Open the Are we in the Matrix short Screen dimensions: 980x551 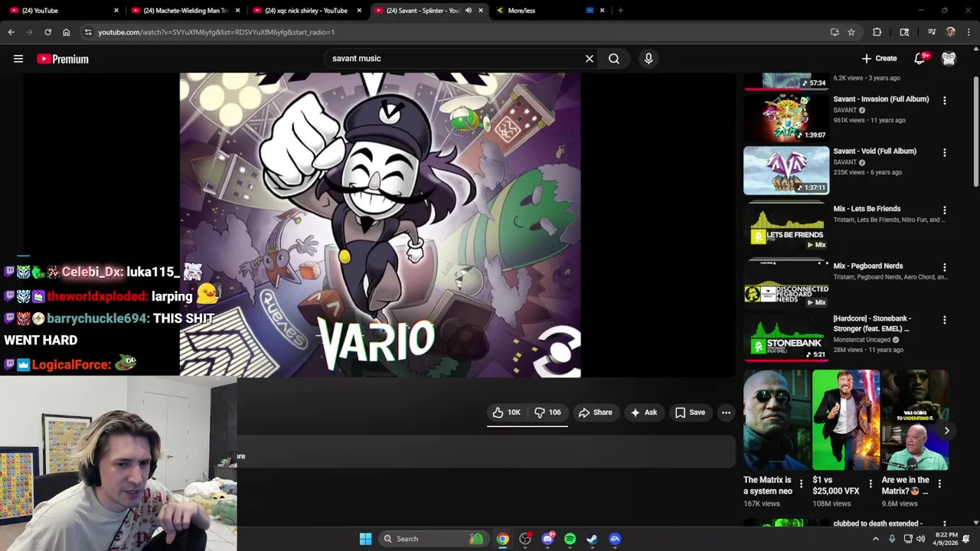point(914,419)
